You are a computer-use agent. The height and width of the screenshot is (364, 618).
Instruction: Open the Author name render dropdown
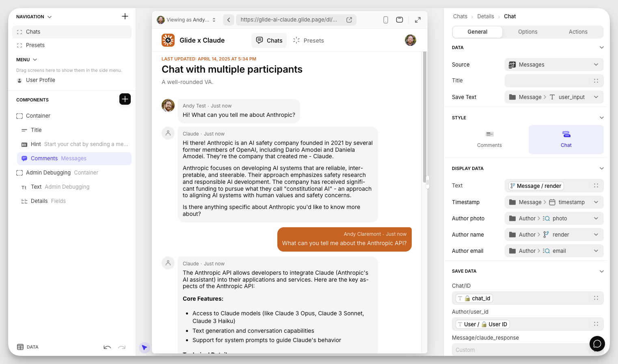point(554,235)
